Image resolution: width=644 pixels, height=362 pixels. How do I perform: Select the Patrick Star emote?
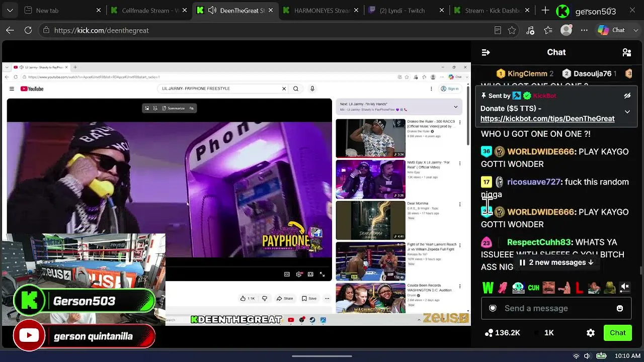click(x=564, y=288)
